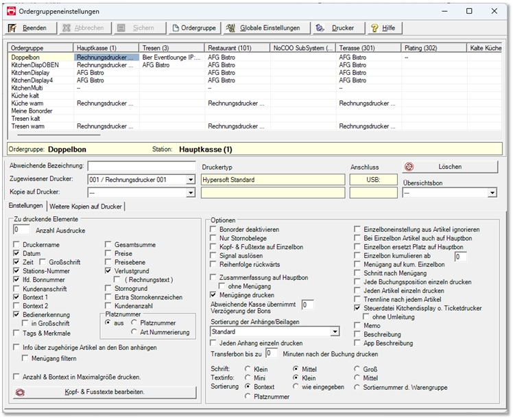Open Ordergruppe from the toolbar
Screen dimensions: 513x420
point(194,28)
